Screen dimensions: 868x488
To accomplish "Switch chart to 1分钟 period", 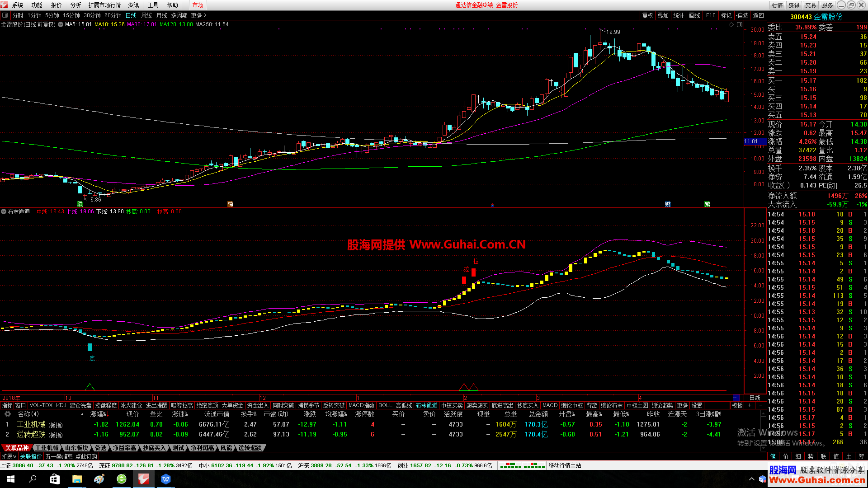I will tap(34, 15).
